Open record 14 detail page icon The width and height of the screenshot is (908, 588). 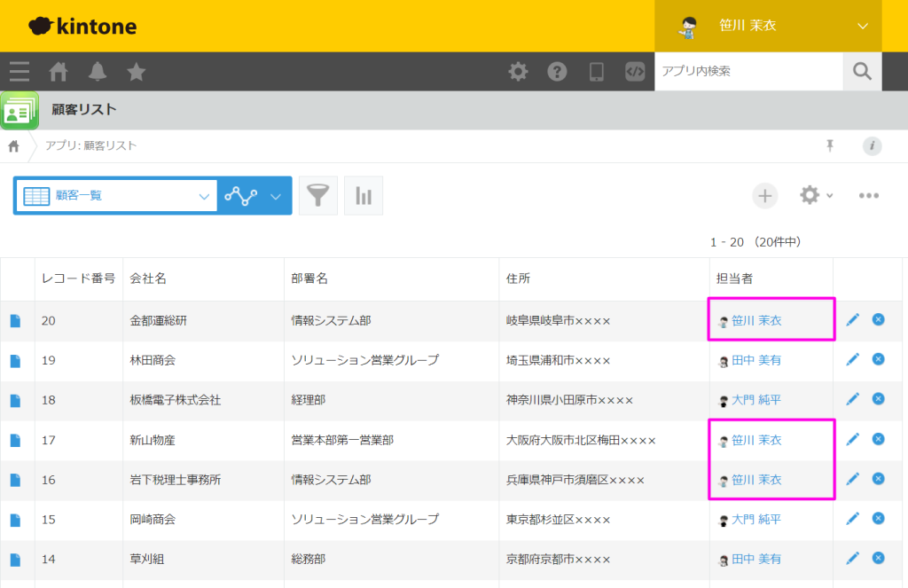tap(16, 560)
